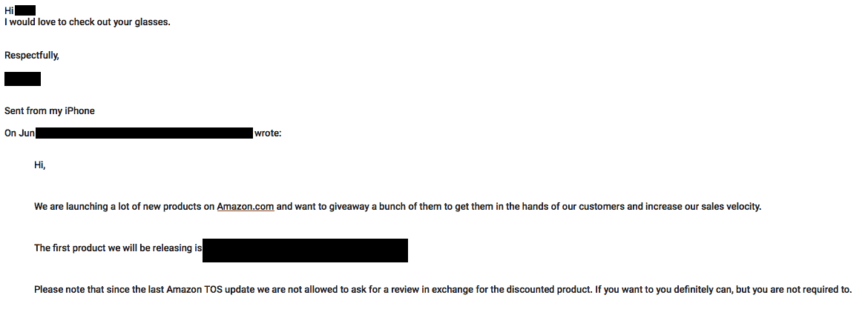868x315 pixels.
Task: Open the Amazon.com hyperlink
Action: pyautogui.click(x=246, y=207)
